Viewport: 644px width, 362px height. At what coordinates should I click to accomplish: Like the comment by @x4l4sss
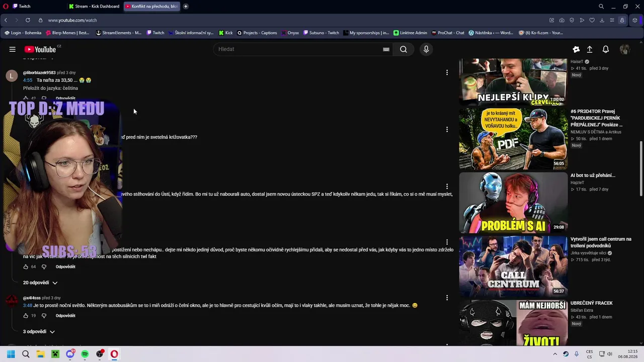point(26,316)
